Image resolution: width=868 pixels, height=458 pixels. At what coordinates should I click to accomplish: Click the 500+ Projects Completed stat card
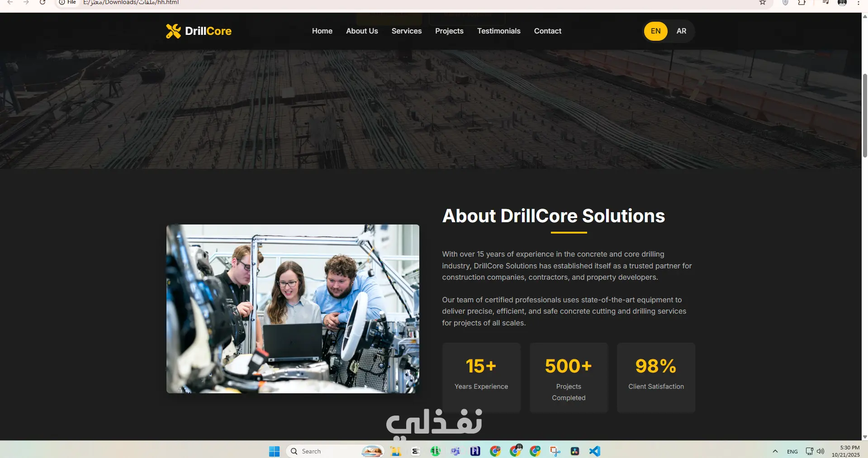569,377
